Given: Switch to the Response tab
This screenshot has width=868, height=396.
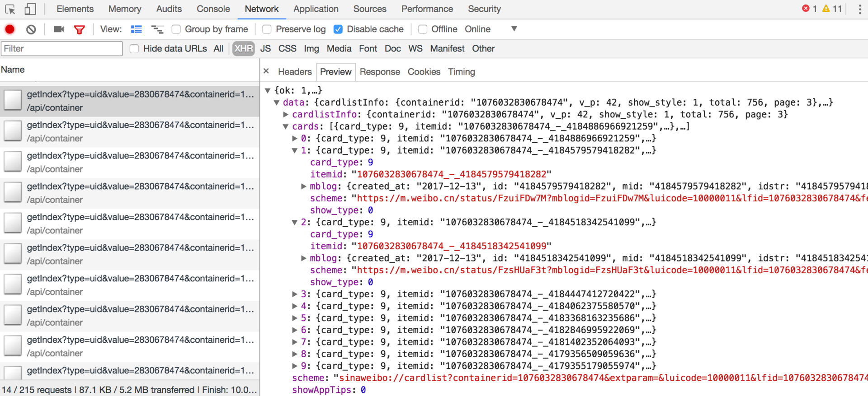Looking at the screenshot, I should [379, 72].
